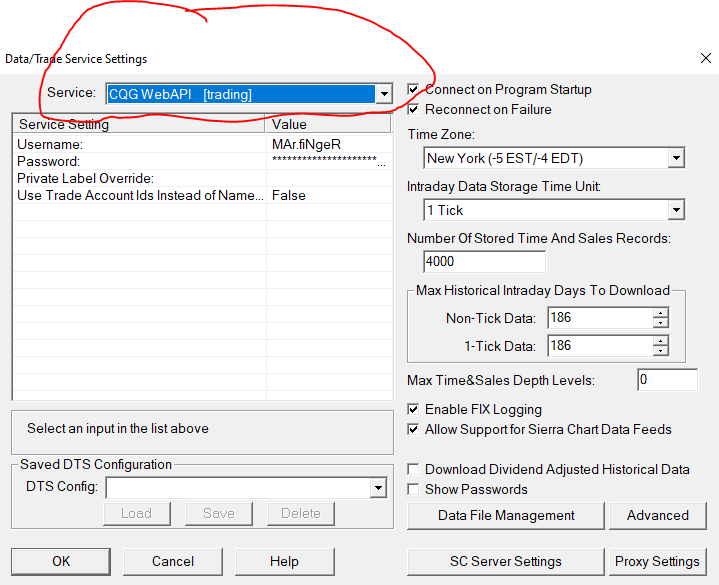Click the Save configuration button

click(x=219, y=513)
